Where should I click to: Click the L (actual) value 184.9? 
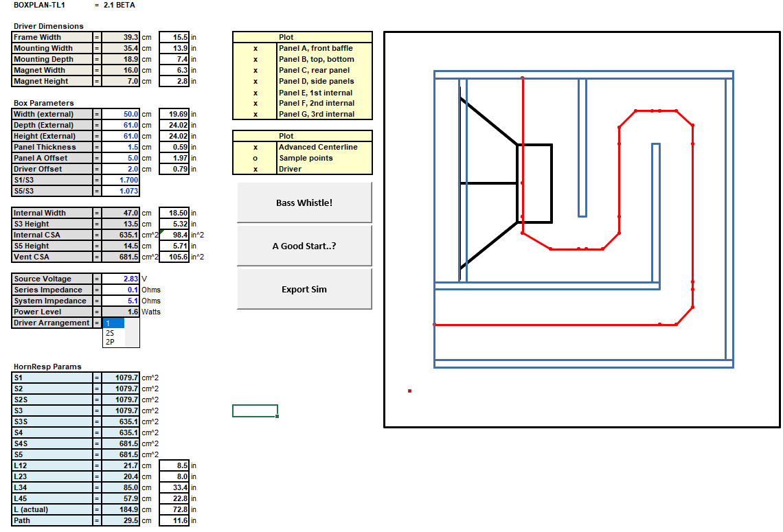[121, 509]
